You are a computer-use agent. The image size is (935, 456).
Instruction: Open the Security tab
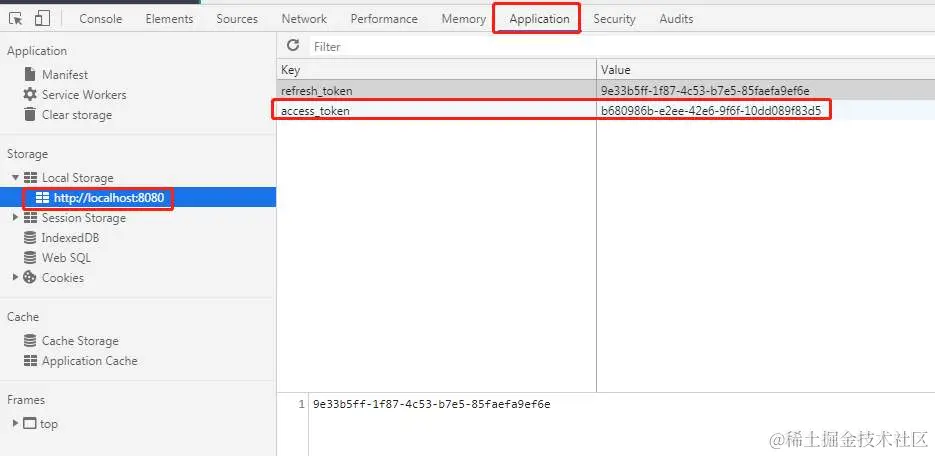pyautogui.click(x=614, y=18)
